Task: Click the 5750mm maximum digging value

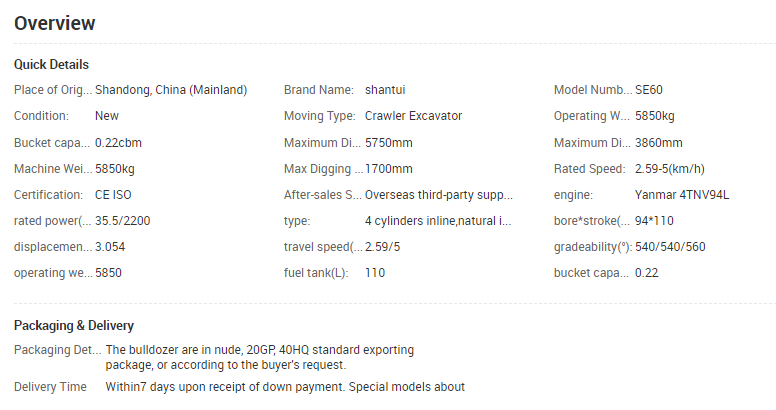Action: tap(388, 143)
